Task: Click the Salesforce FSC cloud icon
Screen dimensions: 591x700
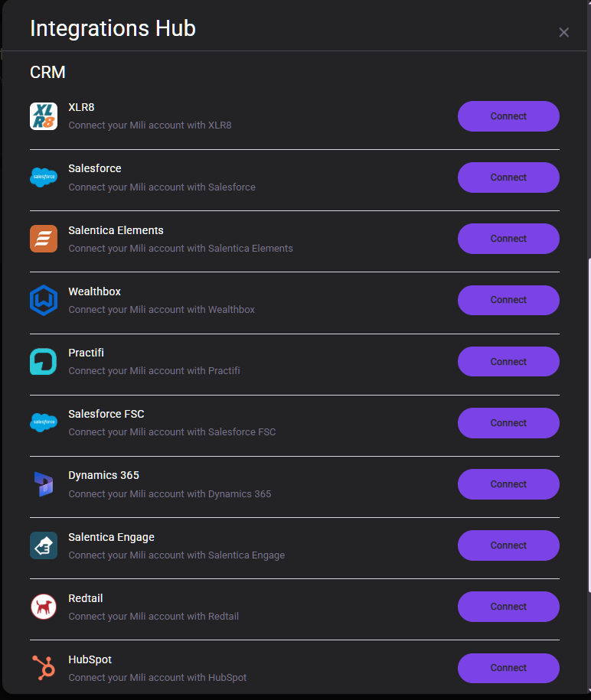Action: (44, 422)
